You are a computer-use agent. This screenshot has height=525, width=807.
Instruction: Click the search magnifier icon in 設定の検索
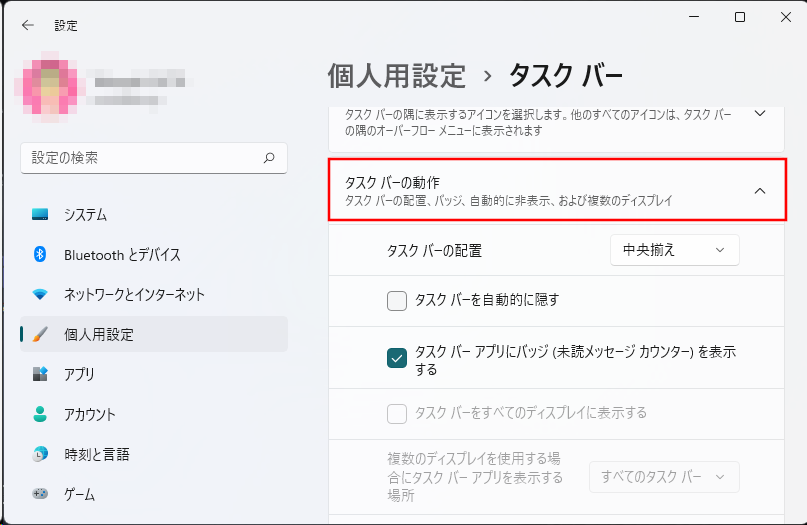click(x=268, y=158)
